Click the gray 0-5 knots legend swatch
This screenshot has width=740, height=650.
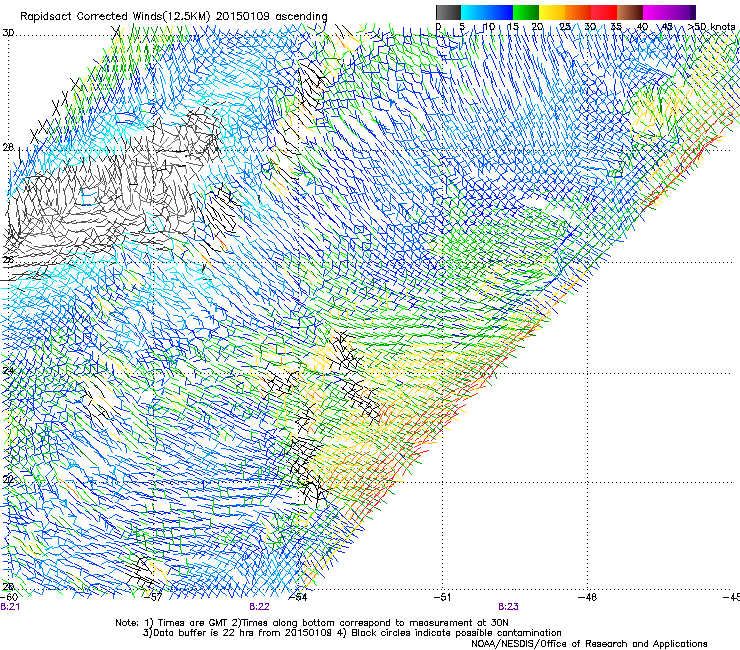point(448,12)
